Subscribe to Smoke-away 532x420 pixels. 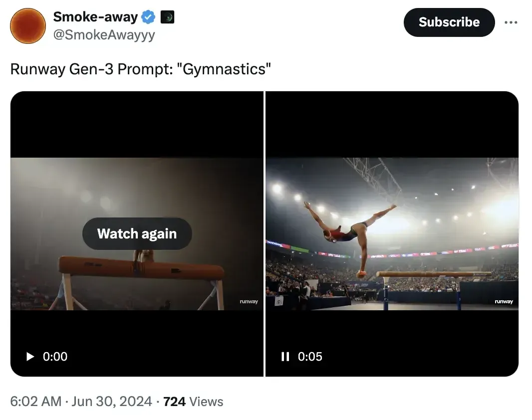[449, 22]
